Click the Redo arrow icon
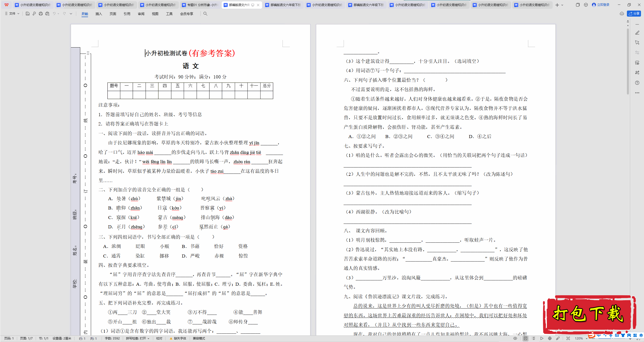The image size is (644, 342). pos(64,14)
